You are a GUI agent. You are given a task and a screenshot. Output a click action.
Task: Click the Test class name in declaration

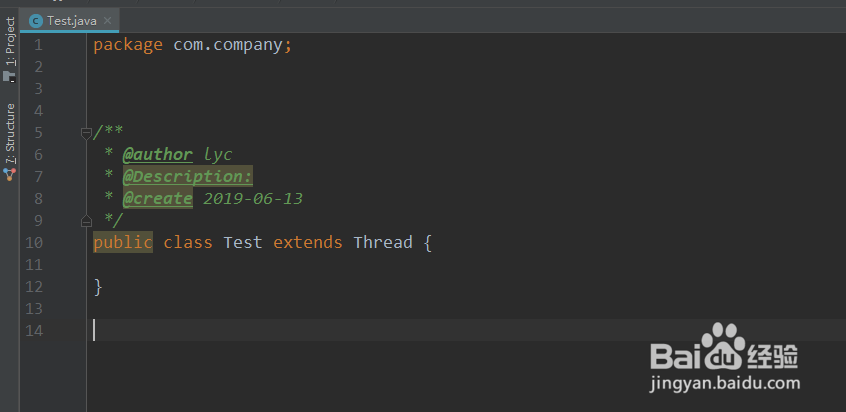click(243, 242)
